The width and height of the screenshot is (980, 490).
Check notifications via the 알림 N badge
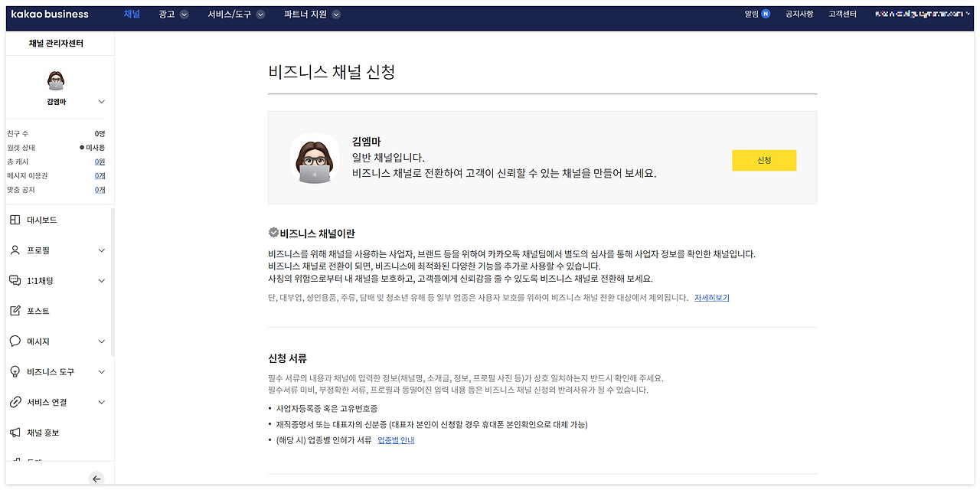(755, 13)
